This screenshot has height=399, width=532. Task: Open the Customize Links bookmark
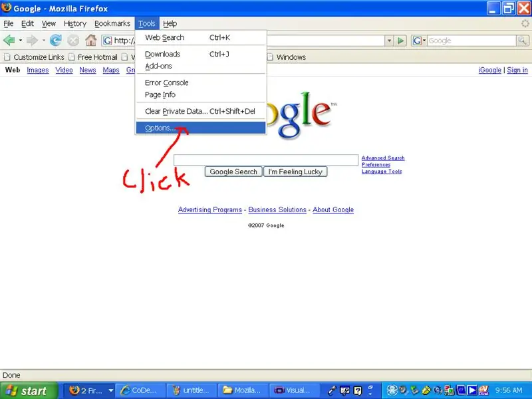[x=35, y=57]
